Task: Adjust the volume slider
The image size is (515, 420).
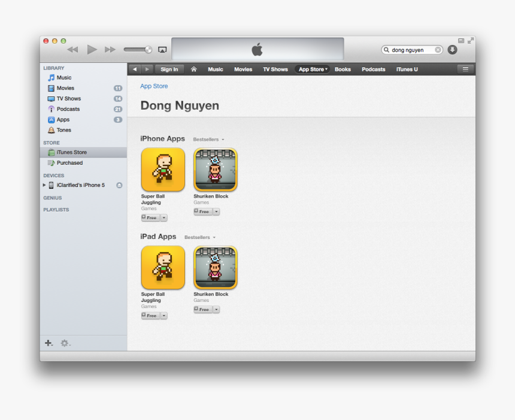Action: [x=138, y=50]
